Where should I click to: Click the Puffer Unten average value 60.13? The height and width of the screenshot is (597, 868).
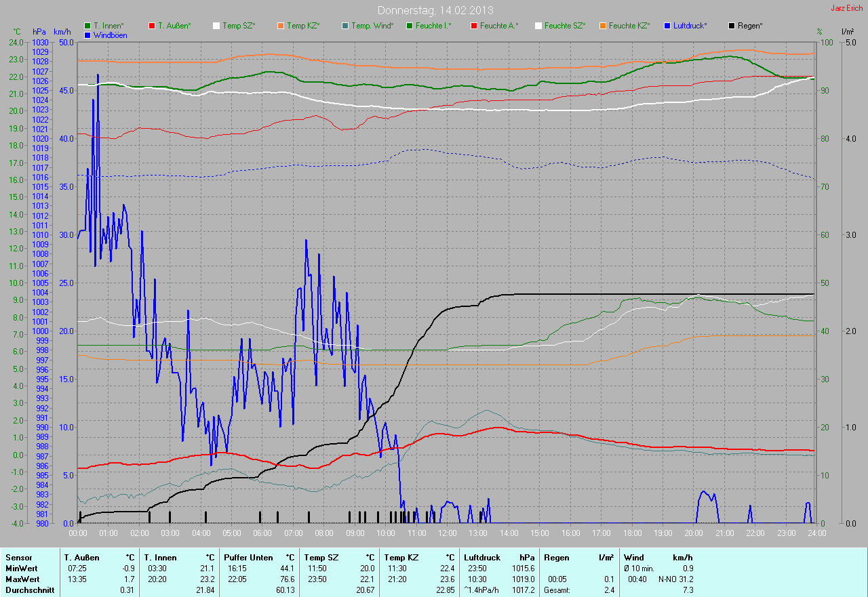point(285,590)
